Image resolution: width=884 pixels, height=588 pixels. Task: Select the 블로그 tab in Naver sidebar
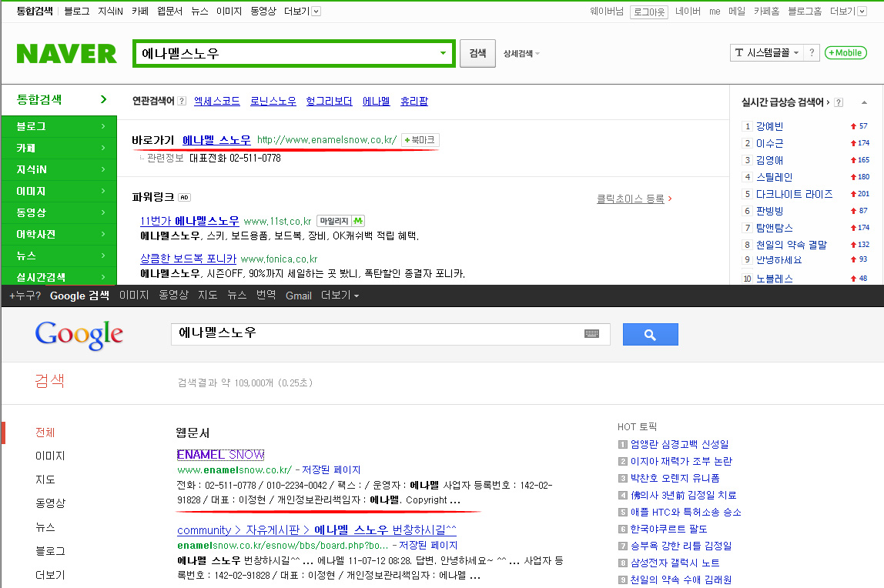tap(59, 127)
